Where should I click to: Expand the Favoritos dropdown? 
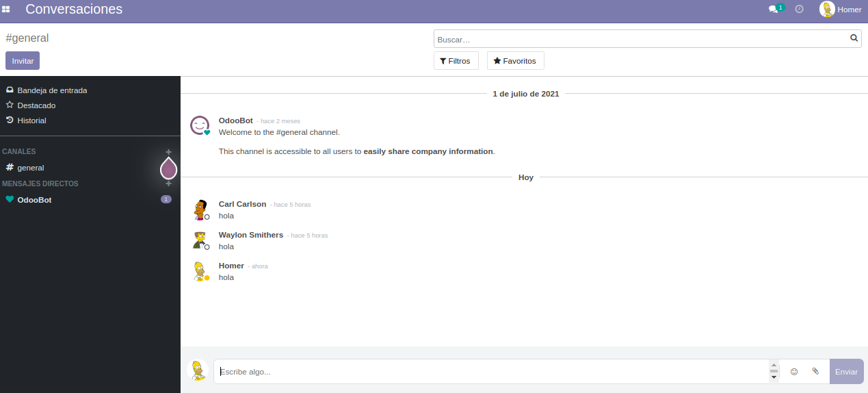tap(515, 61)
